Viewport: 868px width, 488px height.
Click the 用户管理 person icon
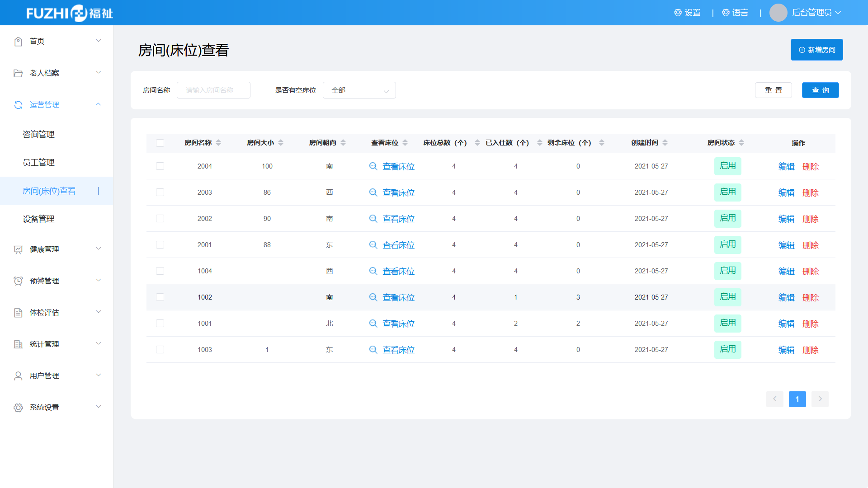click(18, 376)
